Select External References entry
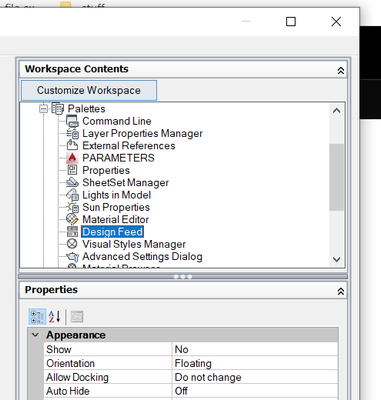The height and width of the screenshot is (400, 381). coord(129,146)
